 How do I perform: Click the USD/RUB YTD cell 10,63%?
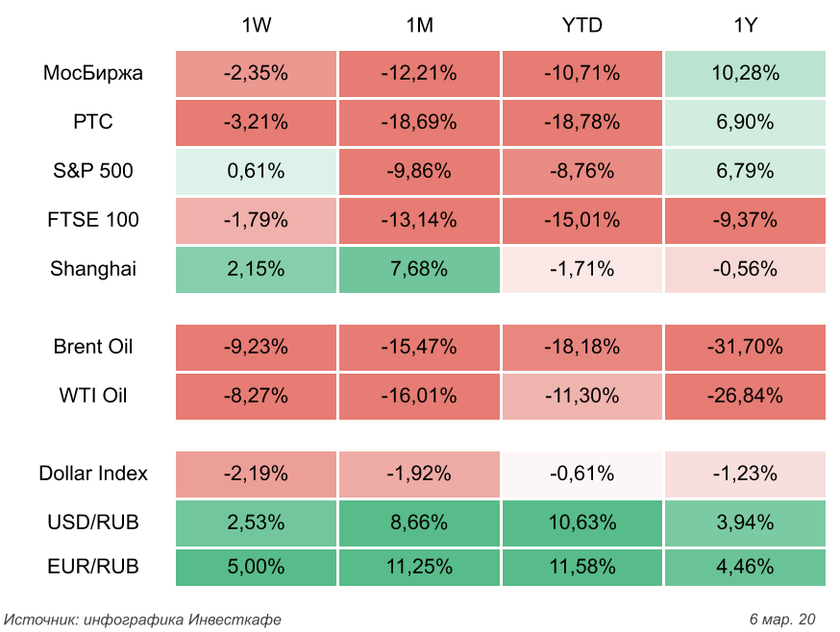click(581, 523)
